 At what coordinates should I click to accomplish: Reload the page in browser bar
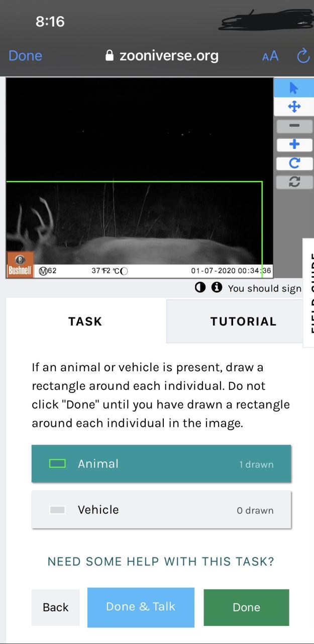[303, 56]
